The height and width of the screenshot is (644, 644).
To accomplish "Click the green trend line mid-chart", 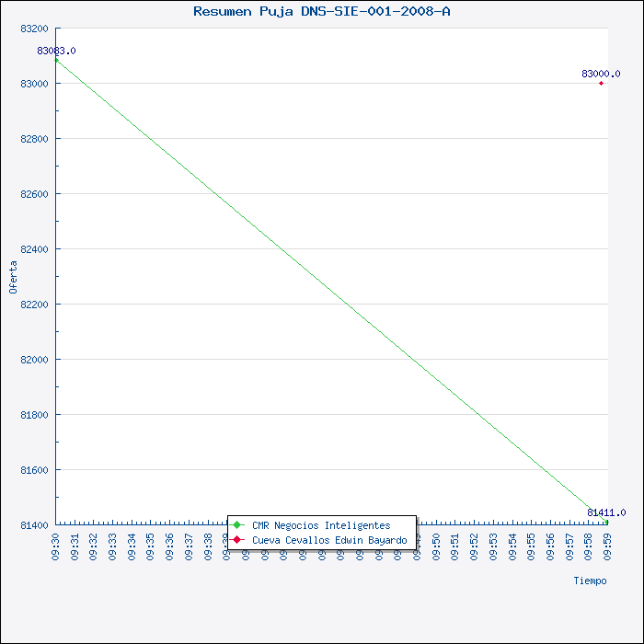I will coord(331,292).
